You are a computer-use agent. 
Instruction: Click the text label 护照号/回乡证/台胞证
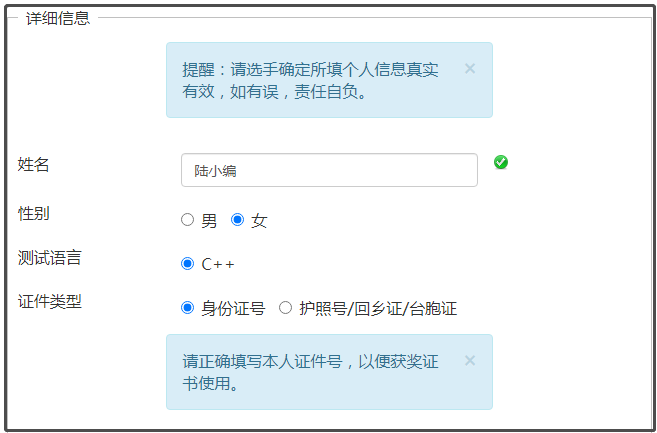tap(378, 309)
